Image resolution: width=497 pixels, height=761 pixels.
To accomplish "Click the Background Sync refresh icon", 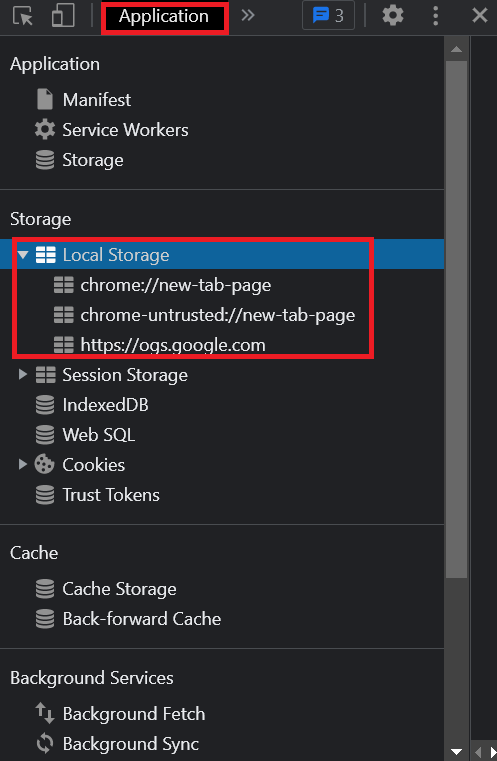I will coord(45,744).
